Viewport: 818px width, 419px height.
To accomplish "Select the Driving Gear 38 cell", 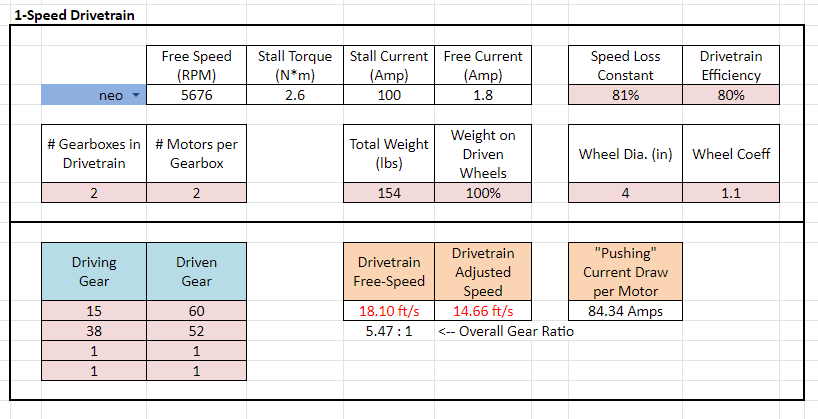I will click(93, 331).
